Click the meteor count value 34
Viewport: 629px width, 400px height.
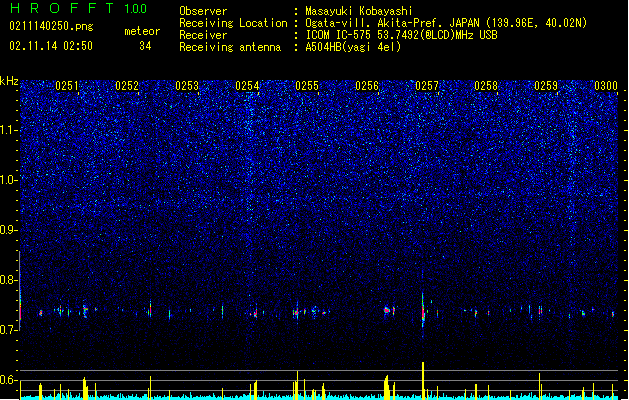[145, 46]
